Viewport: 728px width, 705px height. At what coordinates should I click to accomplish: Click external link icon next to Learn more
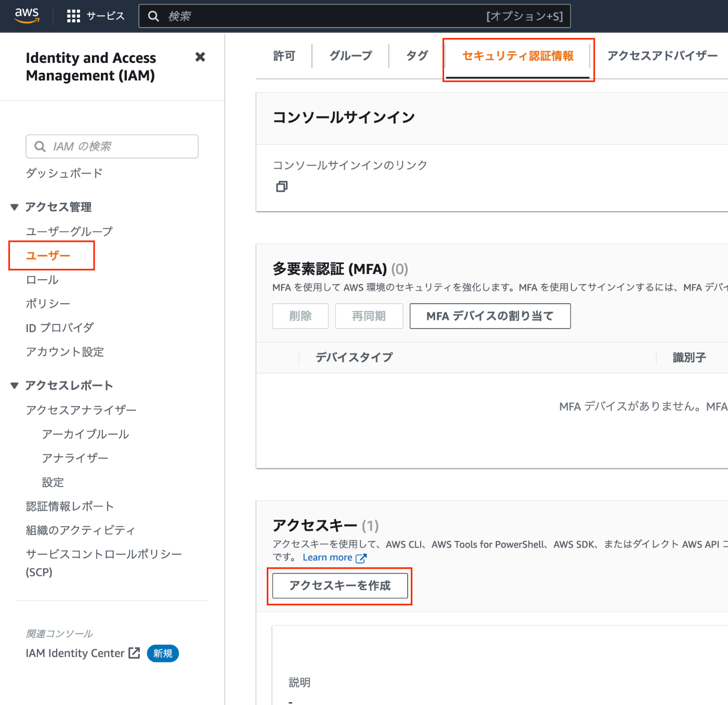click(x=361, y=558)
